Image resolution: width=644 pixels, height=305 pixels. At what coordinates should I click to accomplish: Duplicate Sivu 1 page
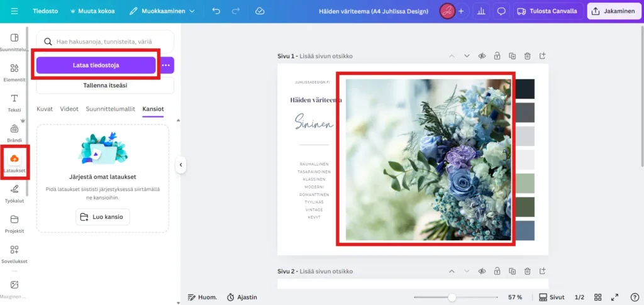pos(512,56)
